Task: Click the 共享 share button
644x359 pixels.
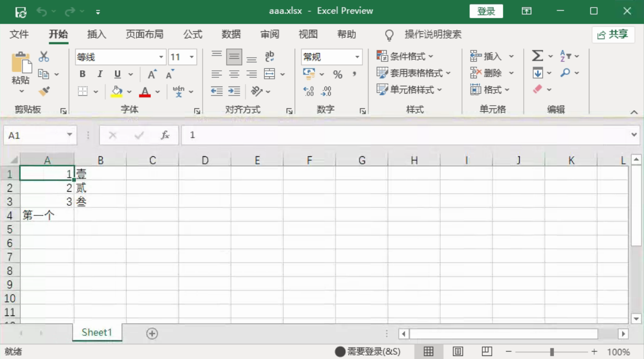Action: [613, 34]
